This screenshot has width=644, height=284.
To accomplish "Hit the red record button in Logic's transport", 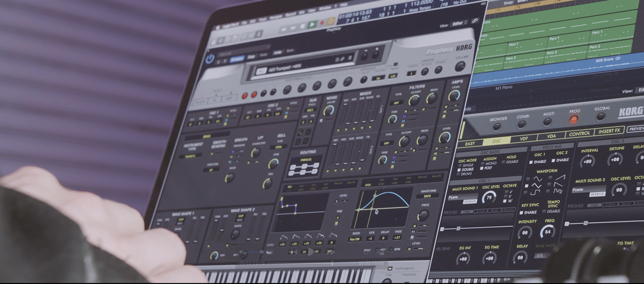I will click(x=322, y=23).
